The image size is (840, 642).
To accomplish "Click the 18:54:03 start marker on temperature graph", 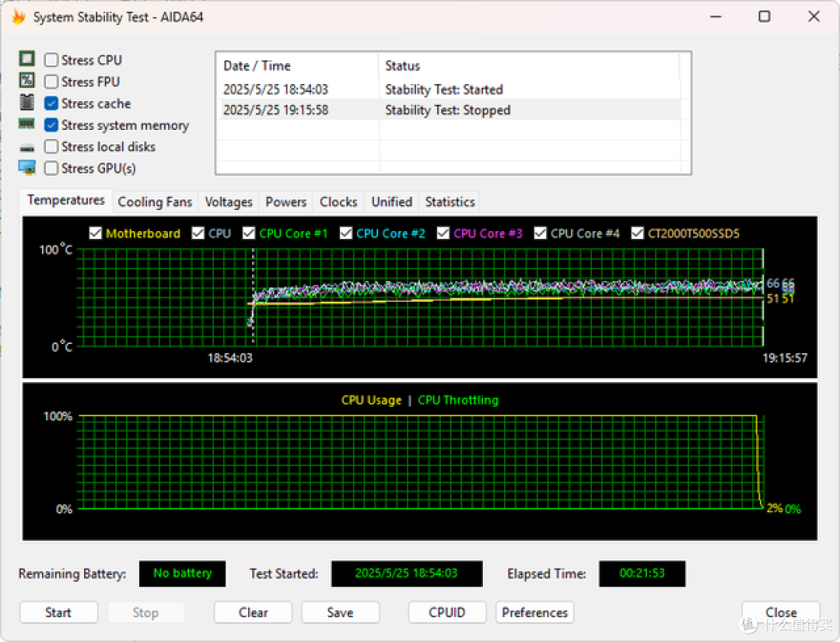I will (x=229, y=358).
